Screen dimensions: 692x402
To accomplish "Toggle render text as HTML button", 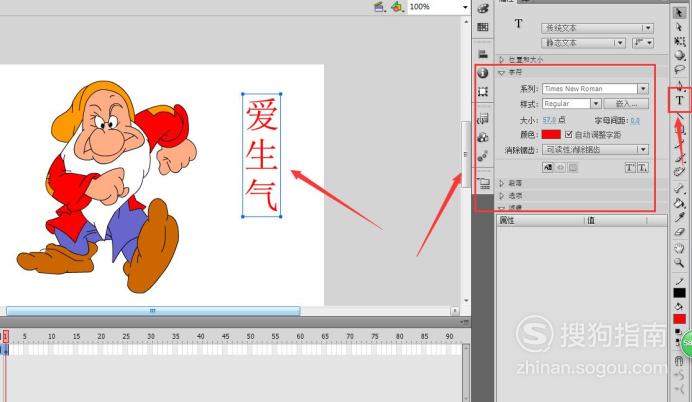I will pos(560,168).
